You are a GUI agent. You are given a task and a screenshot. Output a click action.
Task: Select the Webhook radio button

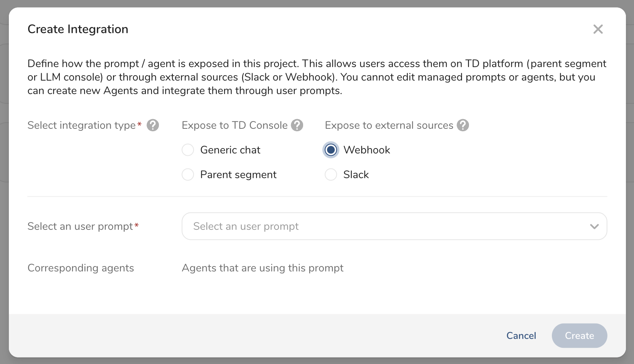[331, 150]
